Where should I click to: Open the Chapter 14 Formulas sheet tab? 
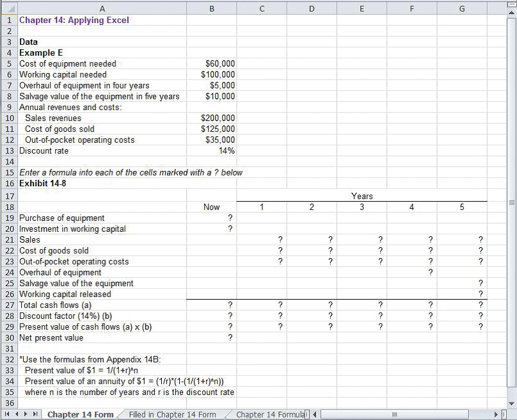pos(270,414)
